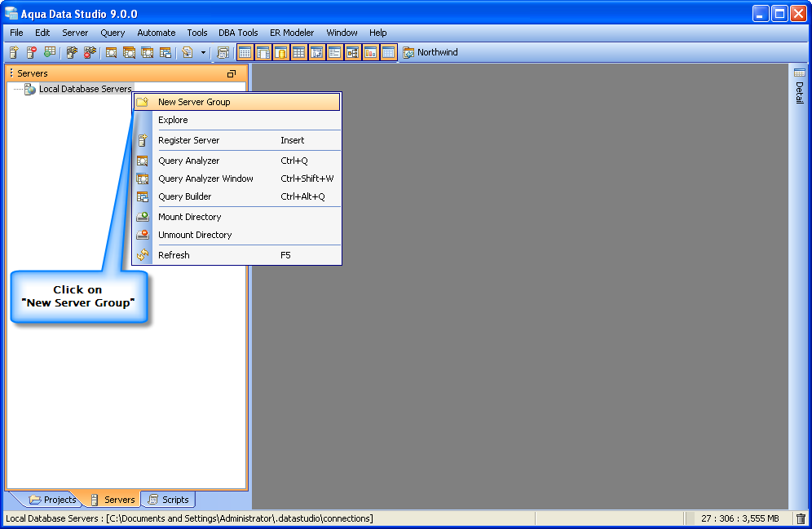
Task: Click the Register Server toolbar icon
Action: coord(14,52)
